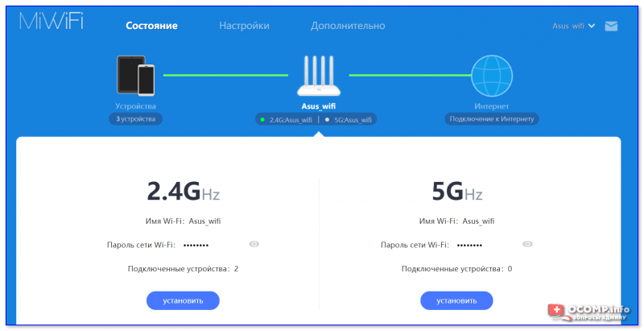Switch to the Состояние tab
Image resolution: width=644 pixels, height=331 pixels.
151,26
